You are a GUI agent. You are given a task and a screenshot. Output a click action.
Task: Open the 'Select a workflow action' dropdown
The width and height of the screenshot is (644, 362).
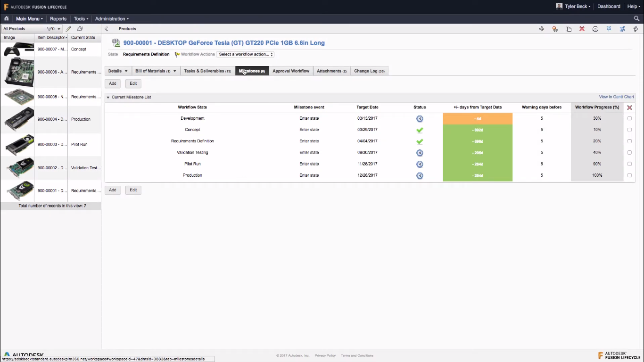click(246, 54)
